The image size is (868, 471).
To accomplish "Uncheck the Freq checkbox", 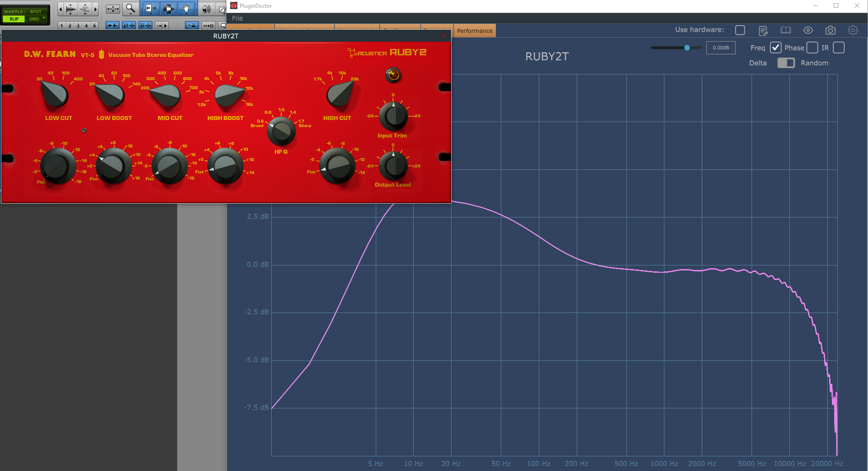I will tap(775, 48).
